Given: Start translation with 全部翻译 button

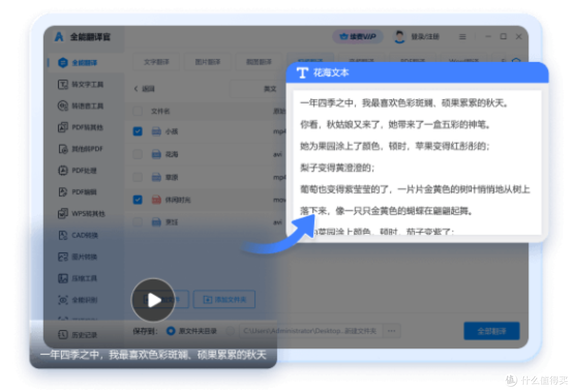Looking at the screenshot, I should (x=491, y=331).
